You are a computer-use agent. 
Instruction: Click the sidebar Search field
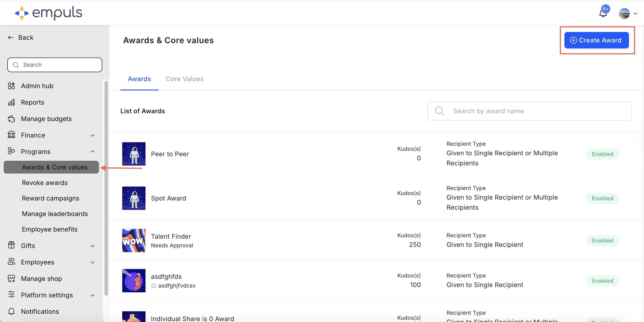[x=55, y=65]
